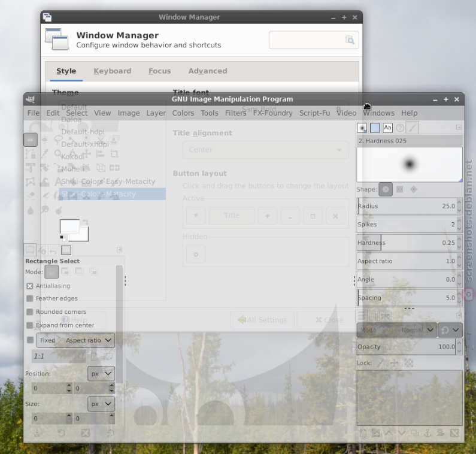Click the foreground color swatch

click(x=70, y=226)
